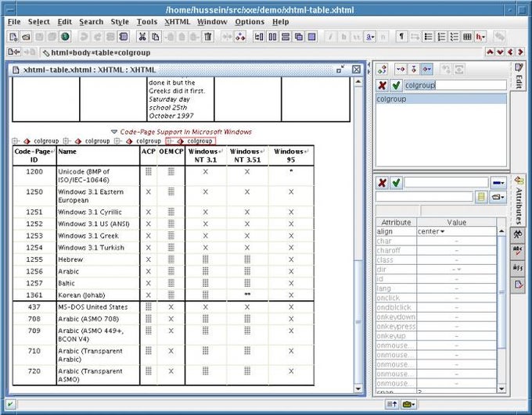This screenshot has width=532, height=415.
Task: Open the XHTML menu
Action: [x=177, y=22]
